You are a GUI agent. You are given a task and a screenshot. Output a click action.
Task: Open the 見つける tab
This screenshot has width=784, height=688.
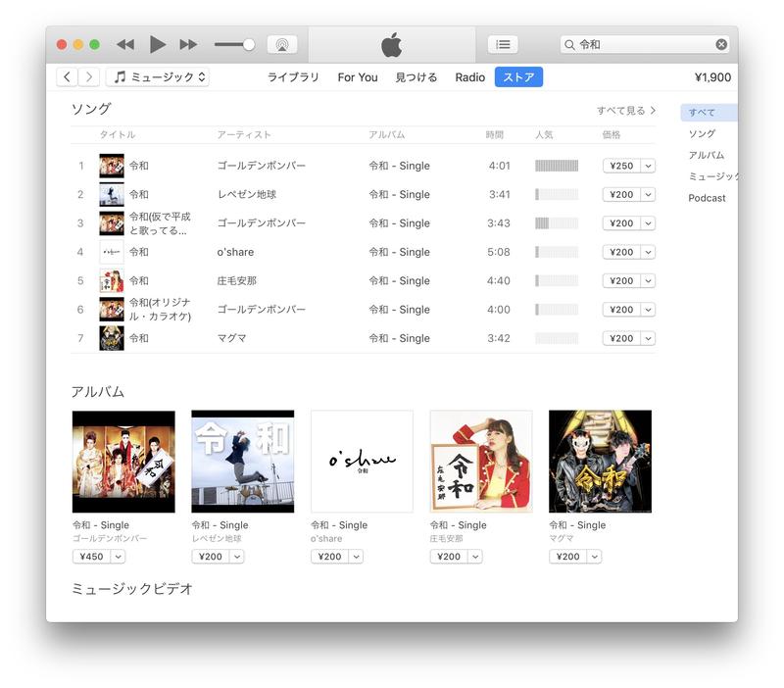tap(416, 77)
